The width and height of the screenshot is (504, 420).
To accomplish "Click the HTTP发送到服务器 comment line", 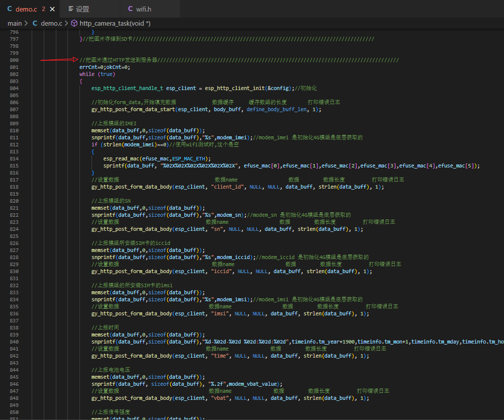I will pyautogui.click(x=239, y=60).
